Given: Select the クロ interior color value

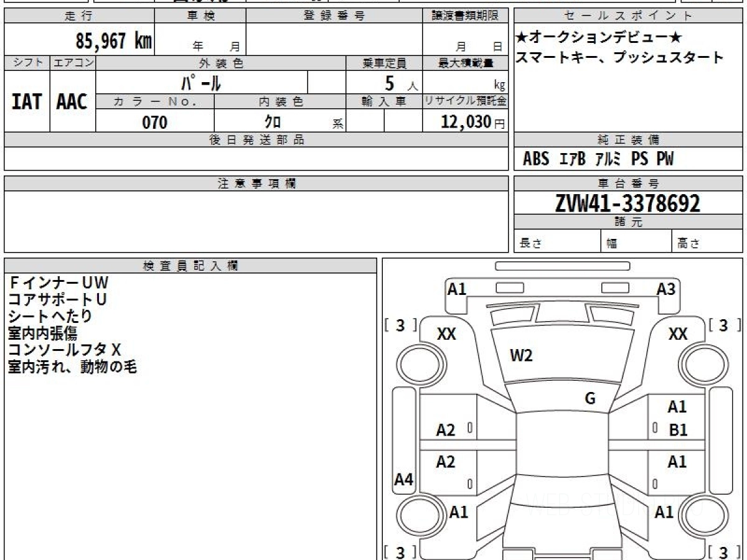Looking at the screenshot, I should pyautogui.click(x=273, y=123).
